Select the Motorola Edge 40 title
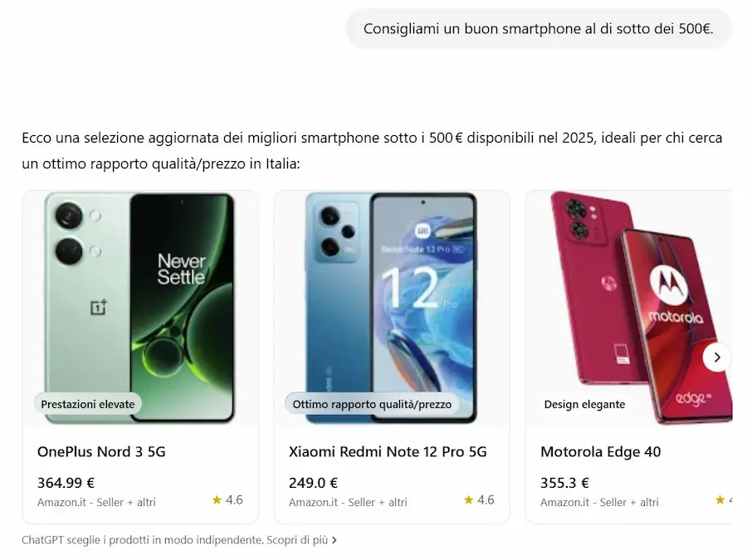The image size is (747, 560). [600, 451]
